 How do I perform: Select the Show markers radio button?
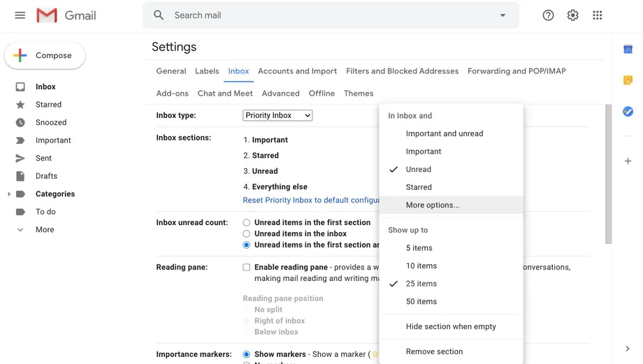(246, 354)
